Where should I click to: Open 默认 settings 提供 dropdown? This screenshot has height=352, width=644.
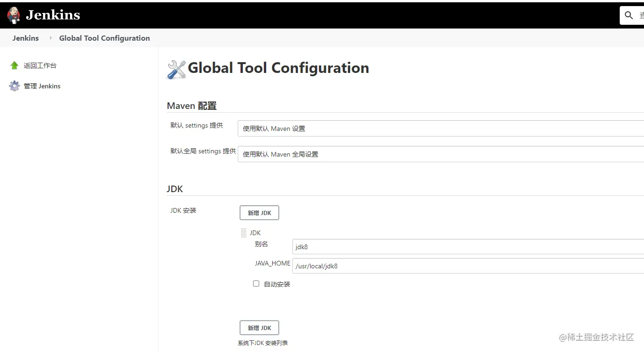pyautogui.click(x=441, y=129)
